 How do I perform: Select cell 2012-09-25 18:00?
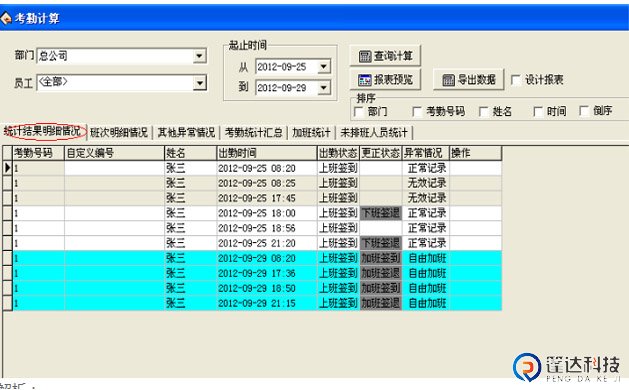click(267, 213)
